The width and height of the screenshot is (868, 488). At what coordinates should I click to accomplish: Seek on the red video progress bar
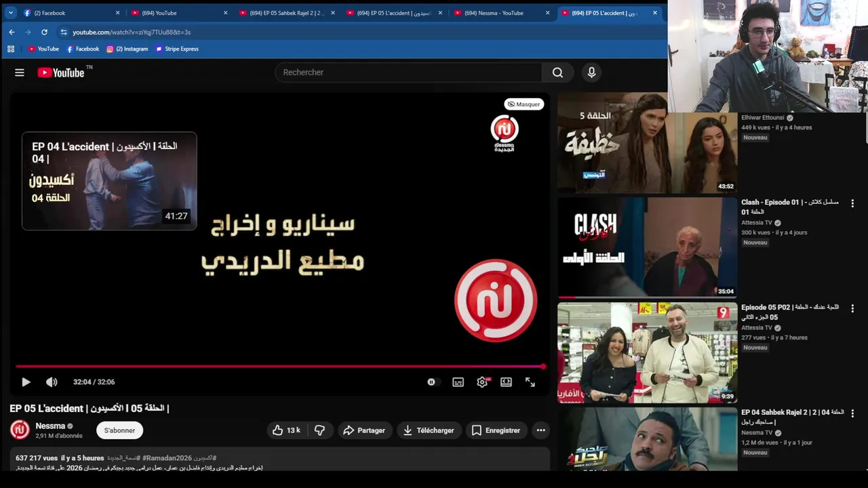pyautogui.click(x=279, y=367)
